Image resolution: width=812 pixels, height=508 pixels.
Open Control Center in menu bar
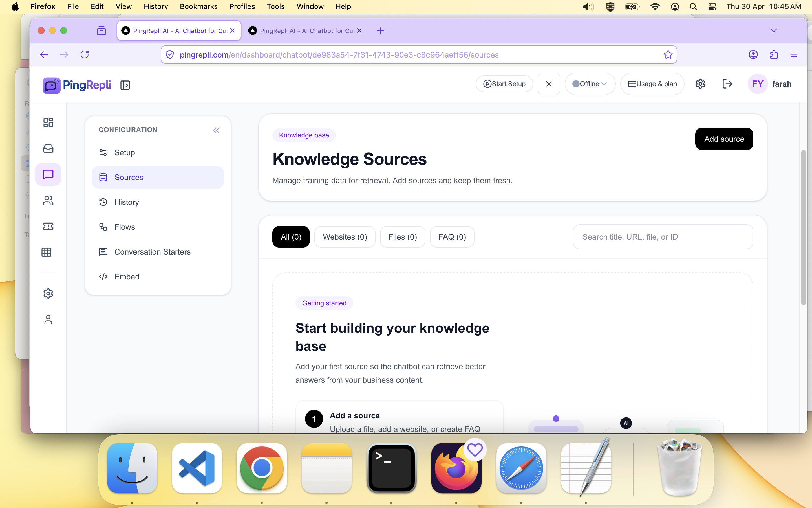[x=712, y=6]
